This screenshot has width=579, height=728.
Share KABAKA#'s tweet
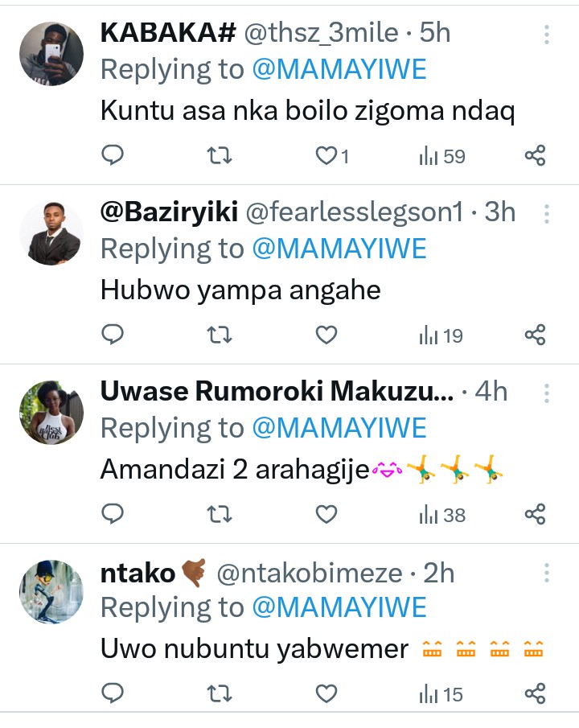(x=536, y=155)
